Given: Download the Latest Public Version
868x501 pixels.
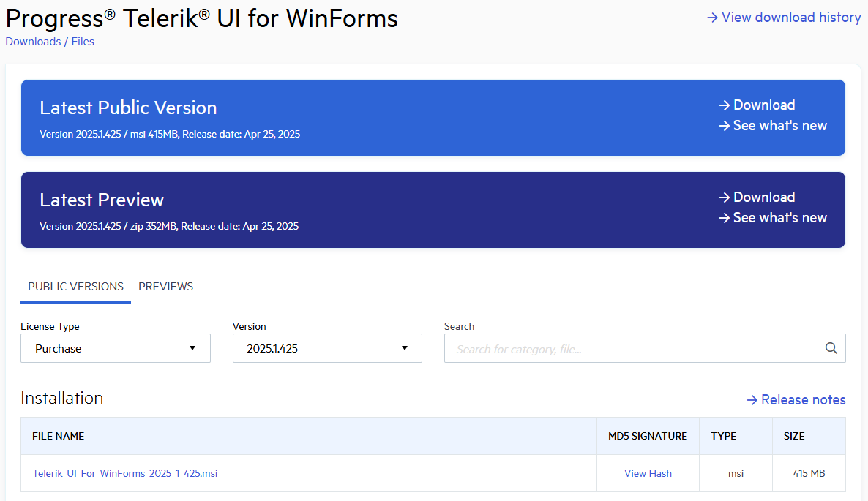Looking at the screenshot, I should [757, 105].
